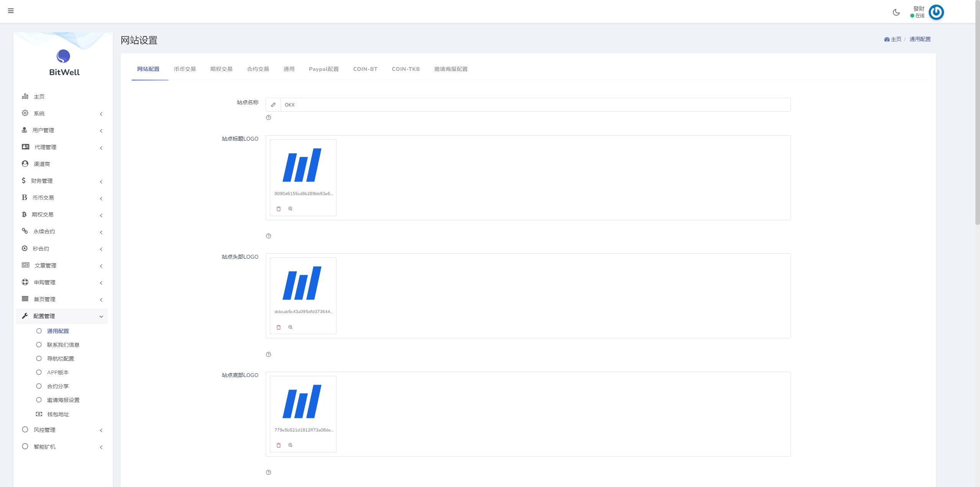This screenshot has height=487, width=980.
Task: Expand the finance management (财务管理) menu
Action: point(42,181)
